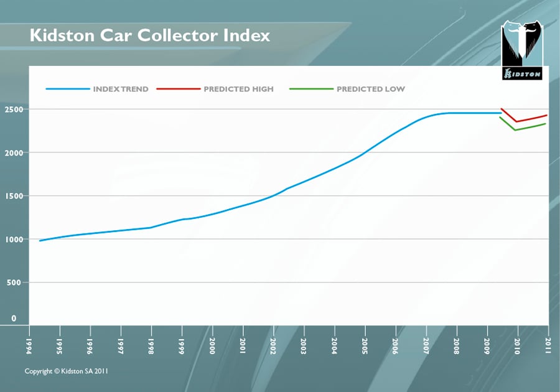Viewport: 560px width, 392px height.
Task: Click the blue Index Trend legend line swatch
Action: click(68, 89)
